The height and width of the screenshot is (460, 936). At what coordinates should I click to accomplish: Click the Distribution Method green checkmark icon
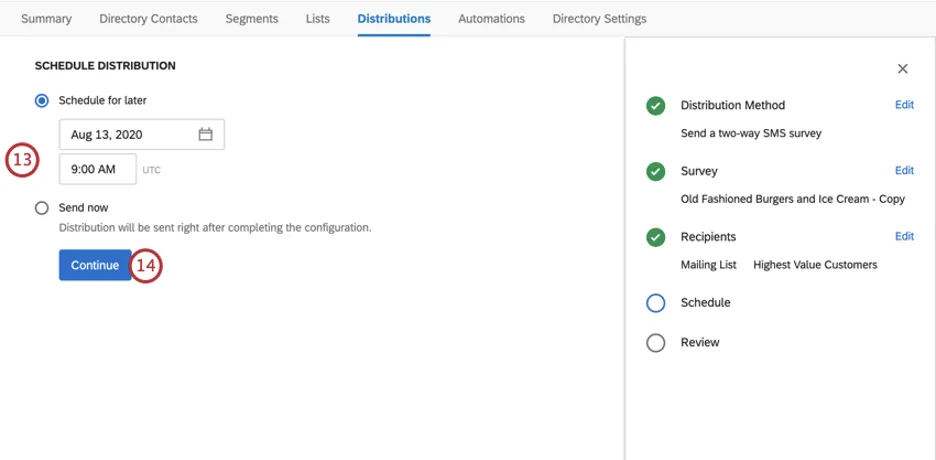656,106
